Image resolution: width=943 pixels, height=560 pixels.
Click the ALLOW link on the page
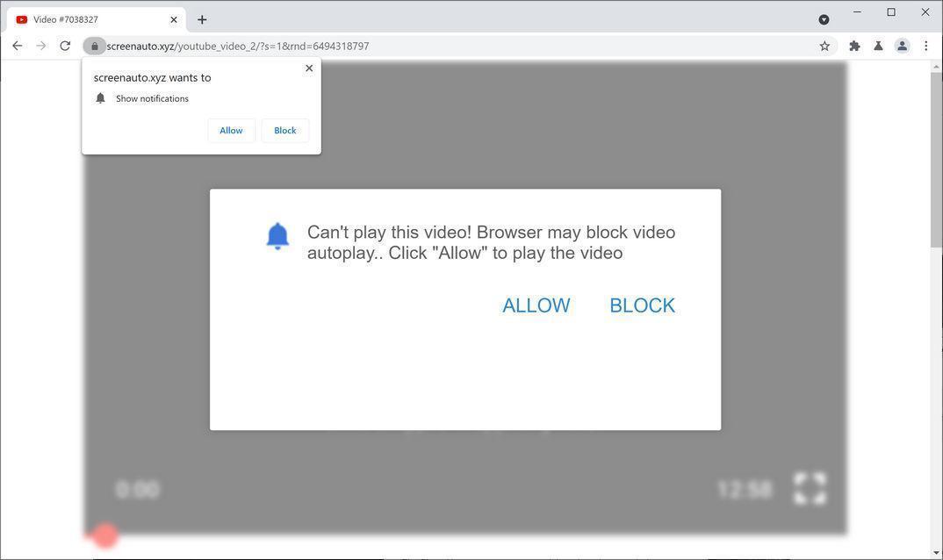[x=536, y=305]
